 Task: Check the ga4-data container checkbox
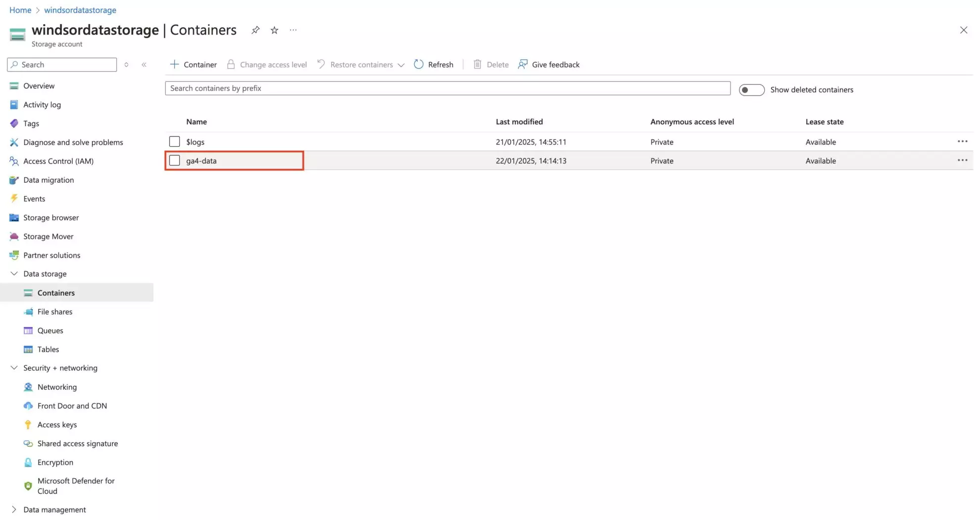(174, 160)
